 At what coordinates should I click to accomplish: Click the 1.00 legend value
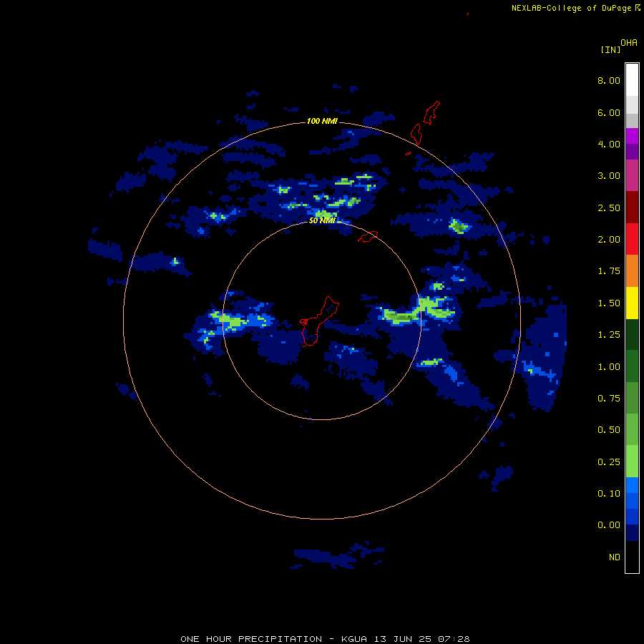click(x=609, y=367)
